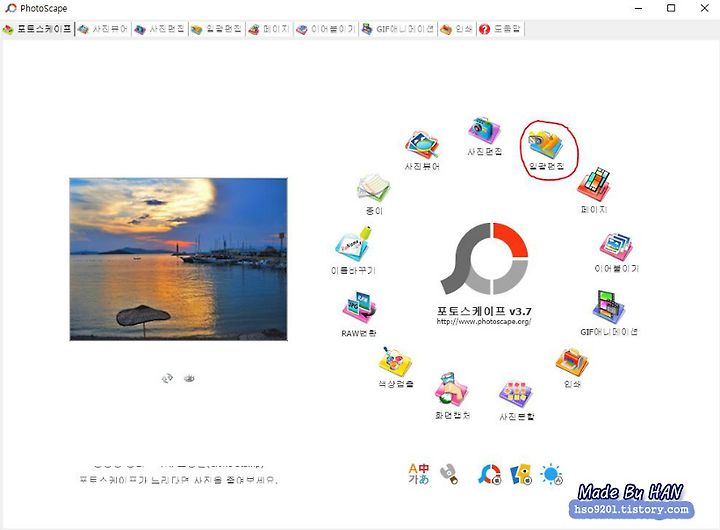
Task: Switch to the 인쇄 tab
Action: coord(456,29)
